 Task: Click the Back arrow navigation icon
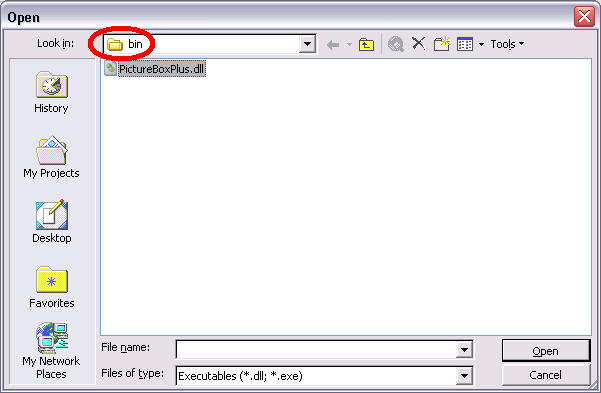point(333,45)
